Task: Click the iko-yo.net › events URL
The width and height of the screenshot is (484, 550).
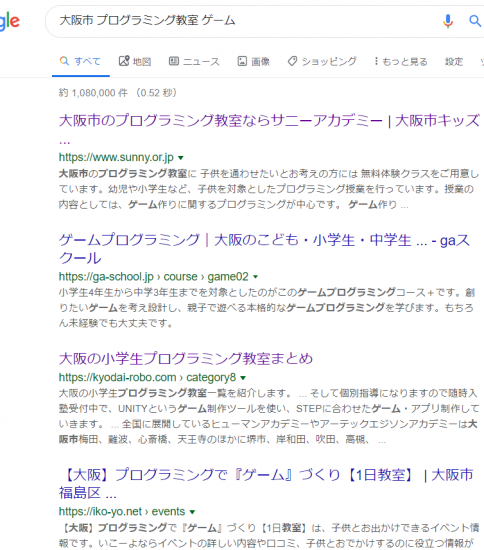Action: [x=122, y=511]
